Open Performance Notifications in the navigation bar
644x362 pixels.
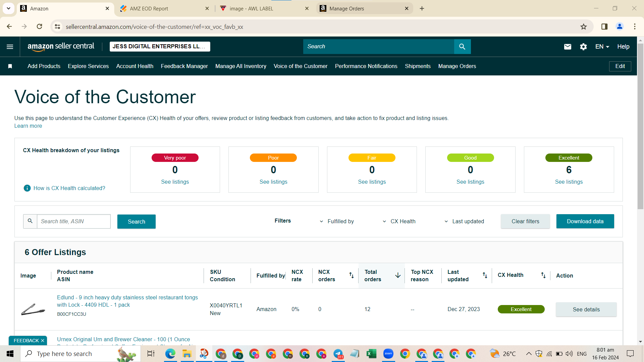point(366,66)
